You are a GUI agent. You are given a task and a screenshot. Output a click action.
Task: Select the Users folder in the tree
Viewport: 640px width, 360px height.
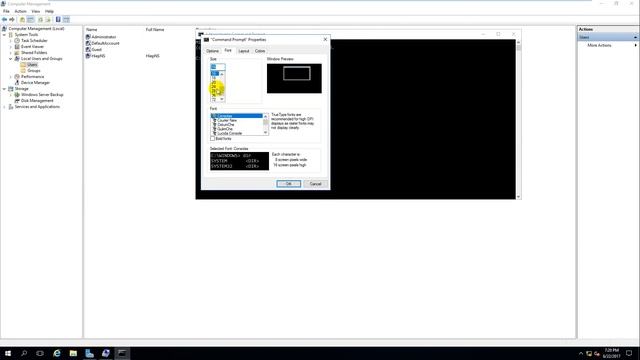(x=32, y=64)
